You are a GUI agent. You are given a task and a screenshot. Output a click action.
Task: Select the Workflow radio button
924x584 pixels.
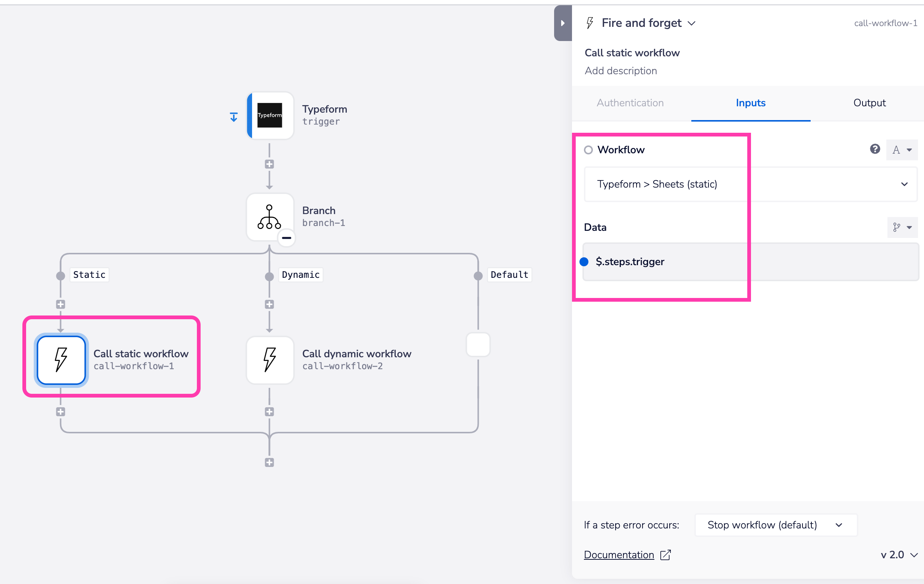tap(588, 150)
